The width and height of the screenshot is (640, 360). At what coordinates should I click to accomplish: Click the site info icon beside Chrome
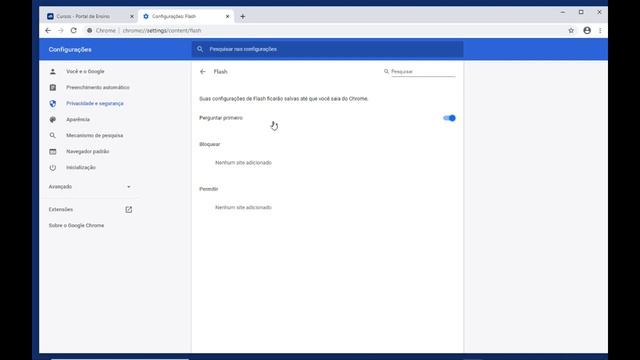click(89, 31)
